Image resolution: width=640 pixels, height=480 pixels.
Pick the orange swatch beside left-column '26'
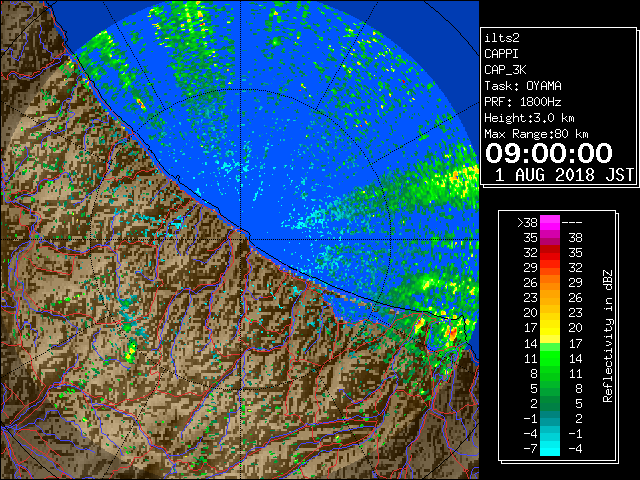coord(550,282)
